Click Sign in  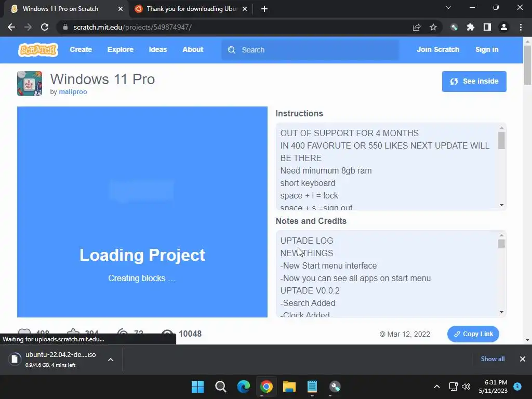487,49
